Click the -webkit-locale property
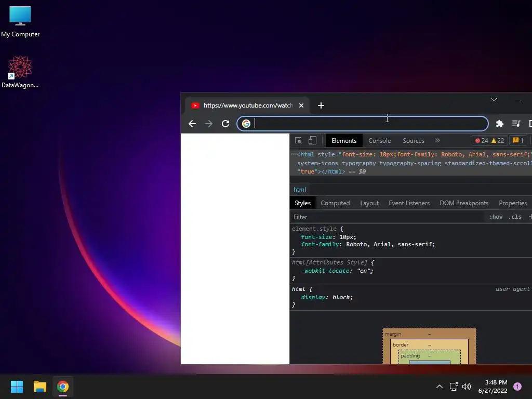Image resolution: width=532 pixels, height=399 pixels. pyautogui.click(x=325, y=271)
